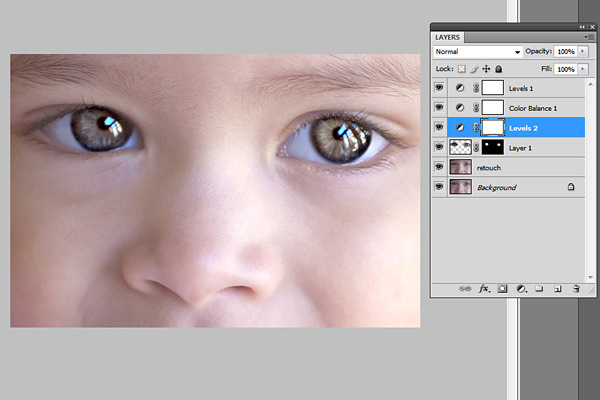Viewport: 600px width, 400px height.
Task: Click the Fill value field
Action: [x=566, y=69]
